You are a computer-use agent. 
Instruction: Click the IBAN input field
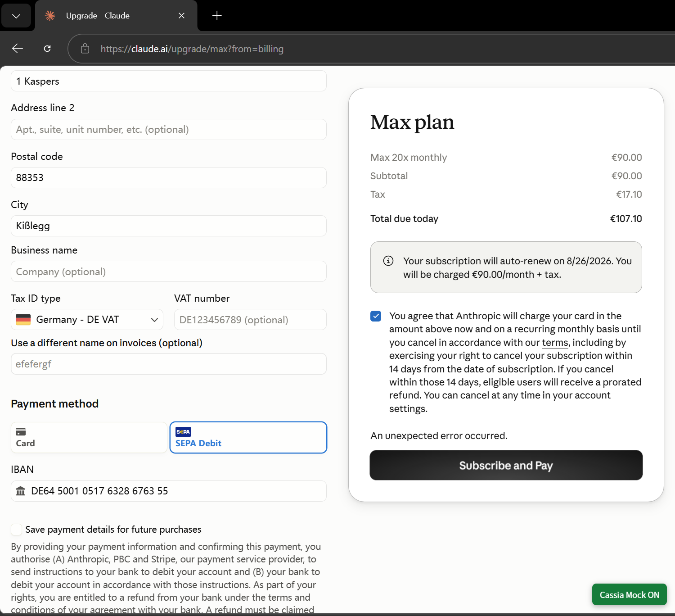[x=169, y=491]
